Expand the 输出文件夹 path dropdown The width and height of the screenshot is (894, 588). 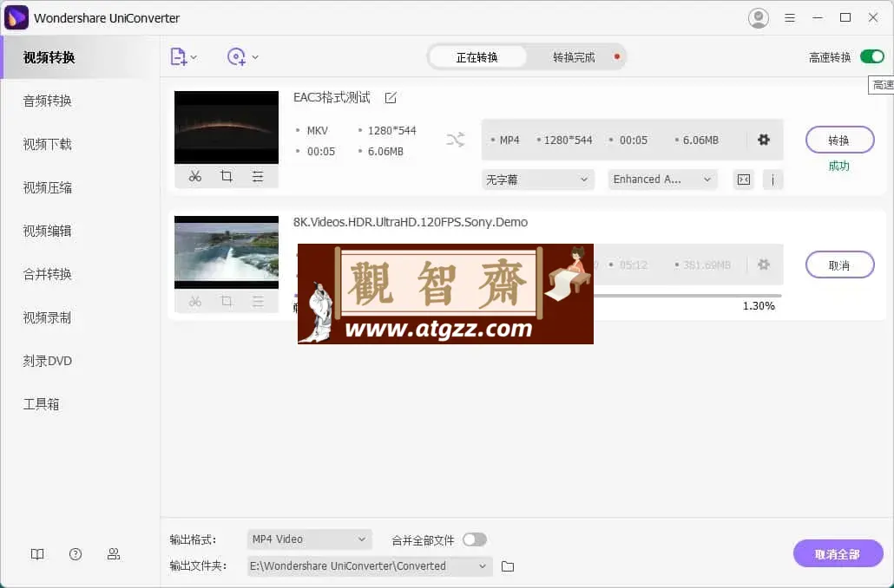pos(370,566)
